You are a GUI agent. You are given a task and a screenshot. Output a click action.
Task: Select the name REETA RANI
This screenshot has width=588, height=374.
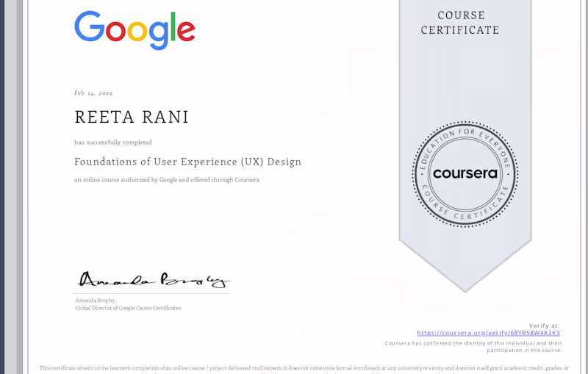coord(132,117)
